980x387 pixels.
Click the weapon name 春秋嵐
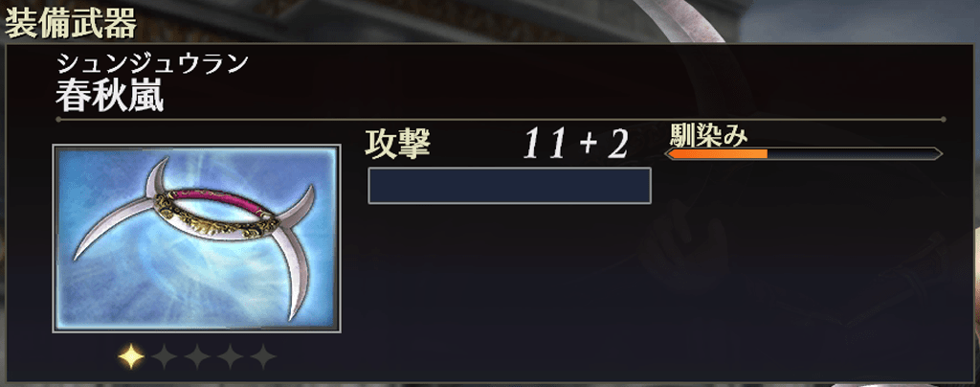[109, 97]
